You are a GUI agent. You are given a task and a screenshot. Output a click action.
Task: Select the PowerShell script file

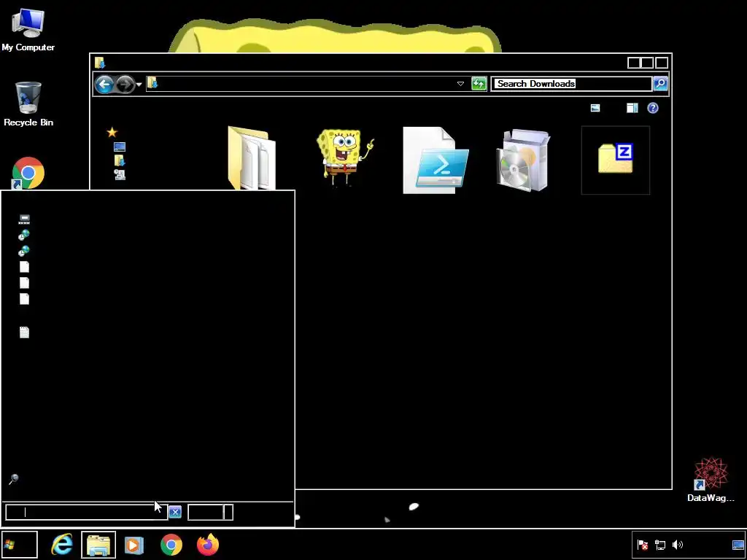(436, 160)
